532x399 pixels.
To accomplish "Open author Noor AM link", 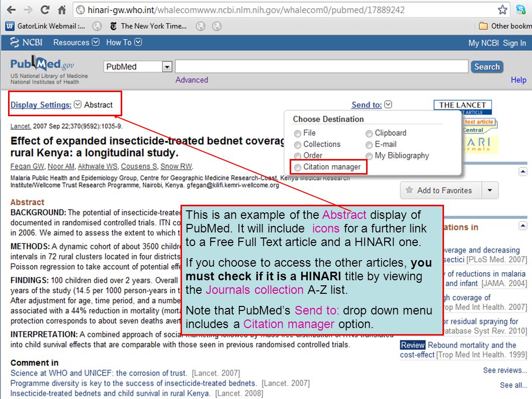I will click(x=61, y=167).
